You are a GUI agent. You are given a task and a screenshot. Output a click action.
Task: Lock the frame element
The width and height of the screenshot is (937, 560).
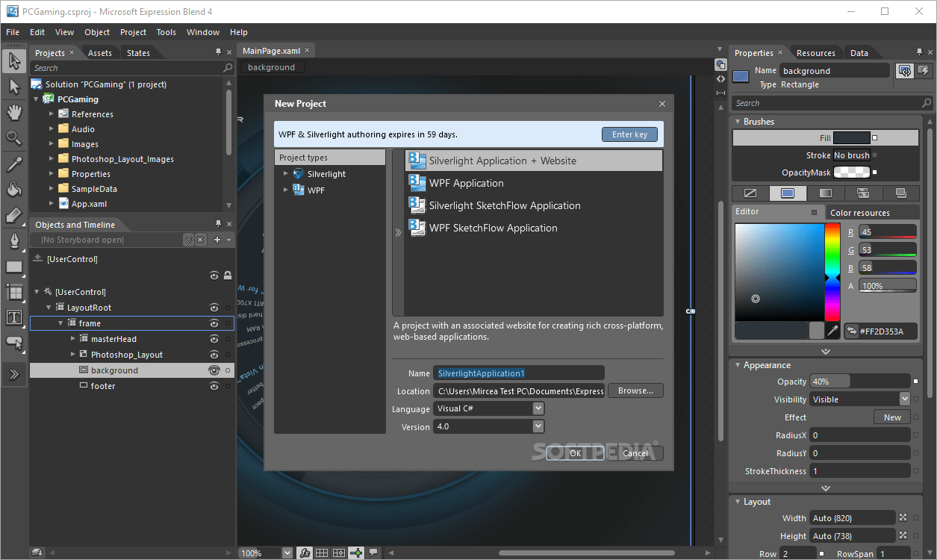228,323
